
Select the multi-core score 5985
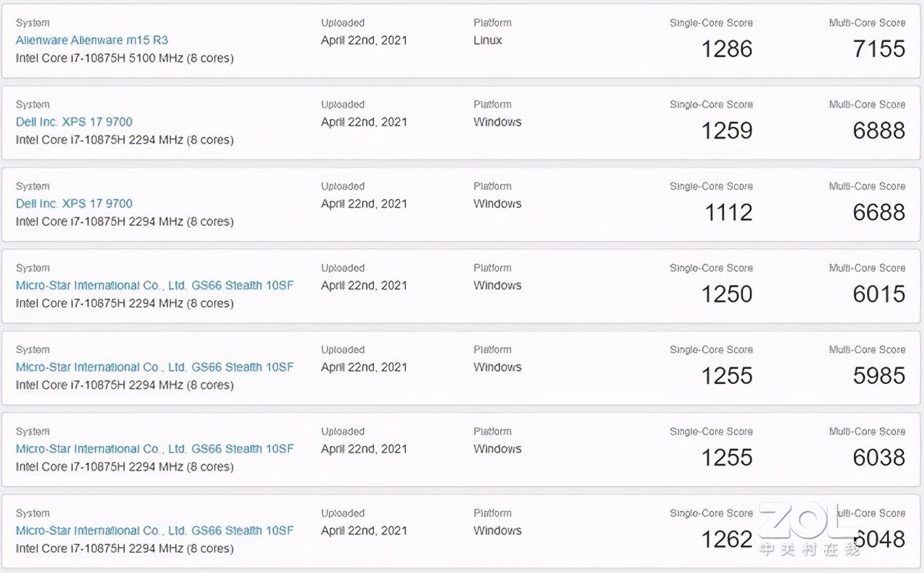879,375
